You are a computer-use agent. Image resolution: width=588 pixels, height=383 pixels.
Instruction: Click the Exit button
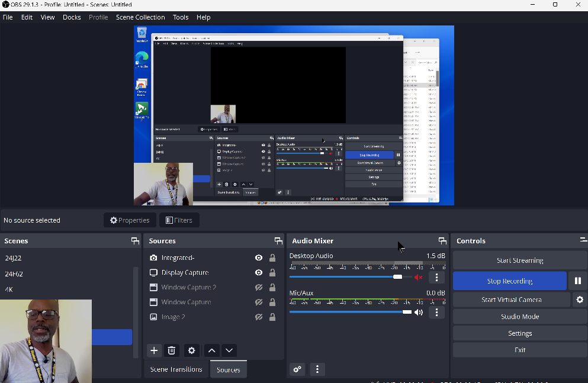520,350
